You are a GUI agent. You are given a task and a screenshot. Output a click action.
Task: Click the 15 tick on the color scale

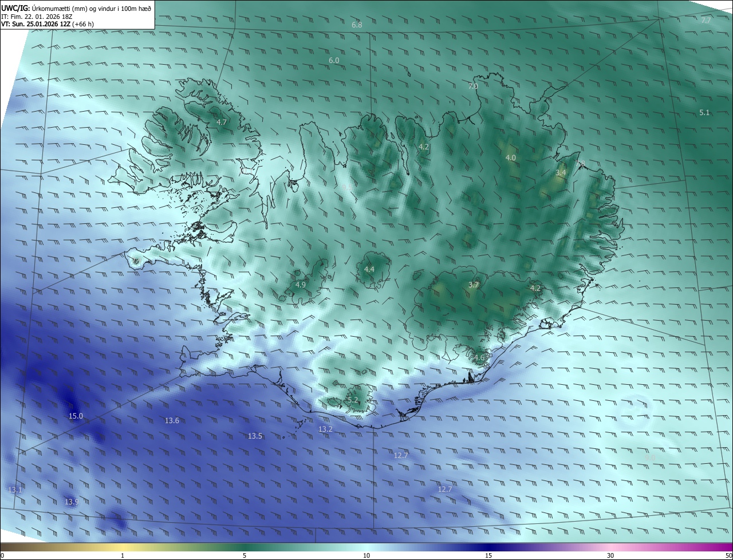tap(488, 555)
